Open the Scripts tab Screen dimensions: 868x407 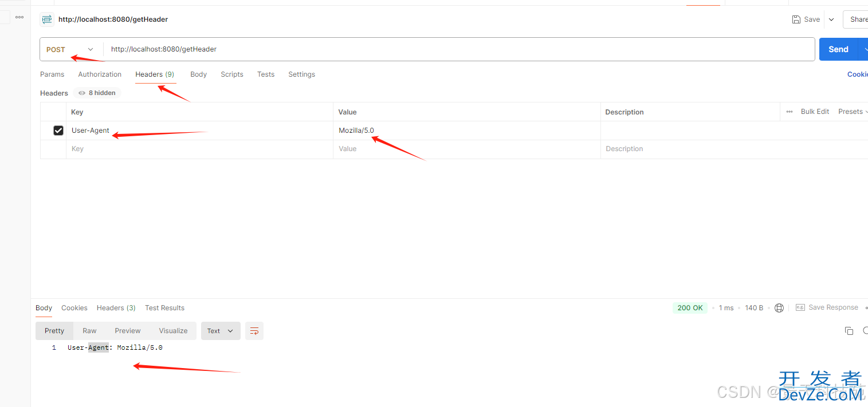coord(232,74)
